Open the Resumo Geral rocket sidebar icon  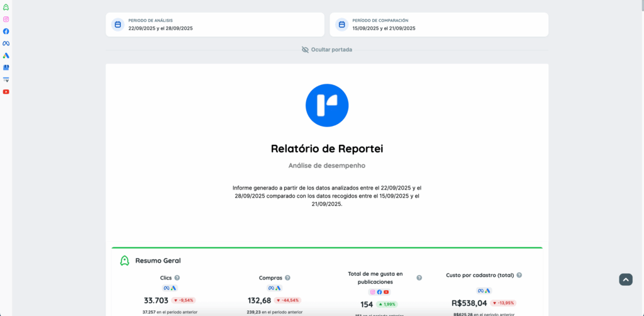pyautogui.click(x=6, y=7)
